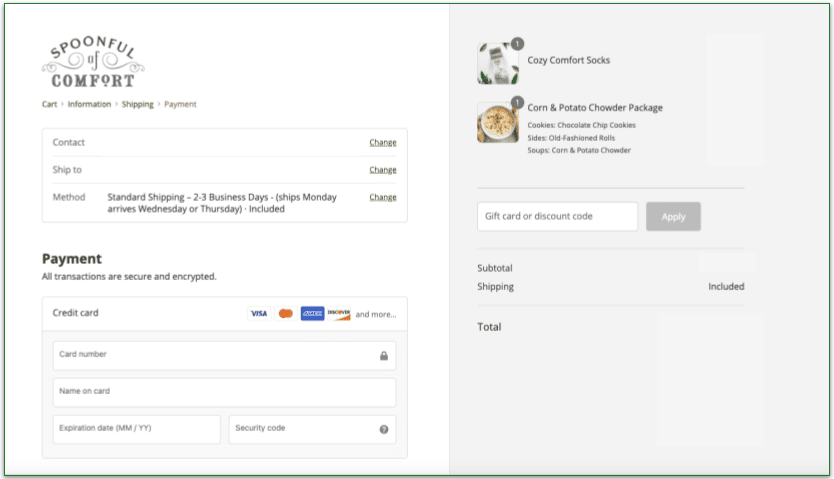
Task: Click the Cozy Comfort Socks product name
Action: coord(569,60)
